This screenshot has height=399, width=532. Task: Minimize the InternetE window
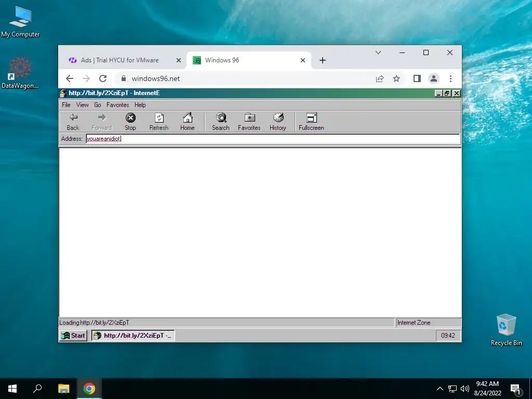pos(438,94)
